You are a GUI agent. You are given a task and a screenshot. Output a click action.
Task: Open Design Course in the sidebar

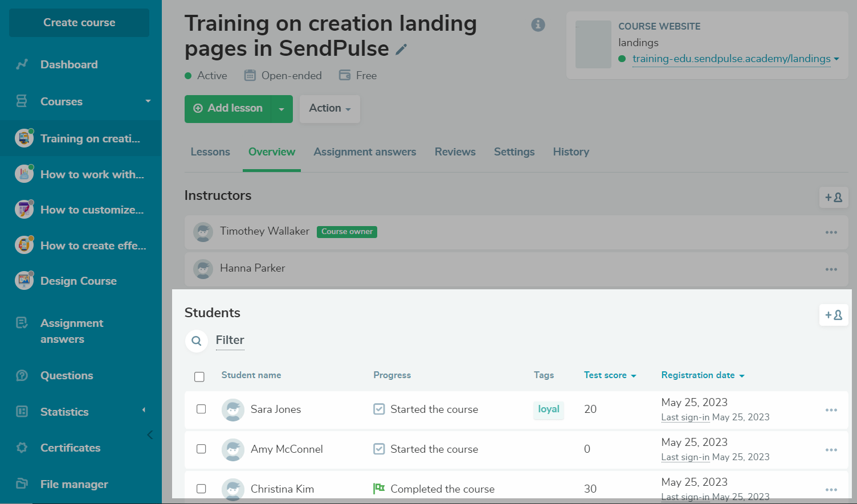point(78,281)
